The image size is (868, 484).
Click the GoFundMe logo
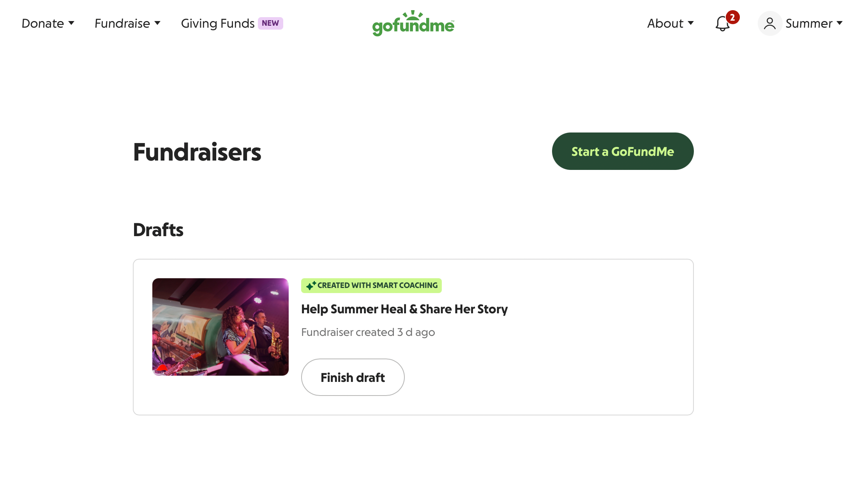point(413,23)
